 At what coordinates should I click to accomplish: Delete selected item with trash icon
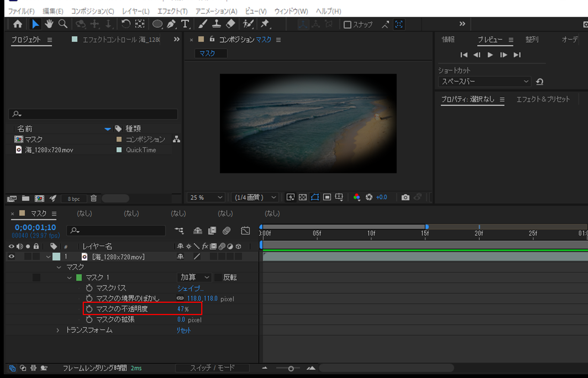pos(94,198)
